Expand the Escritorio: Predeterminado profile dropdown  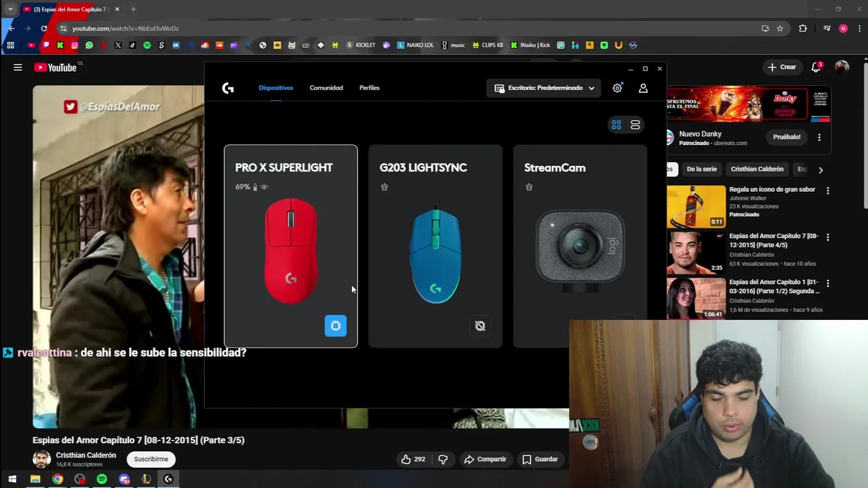(543, 88)
